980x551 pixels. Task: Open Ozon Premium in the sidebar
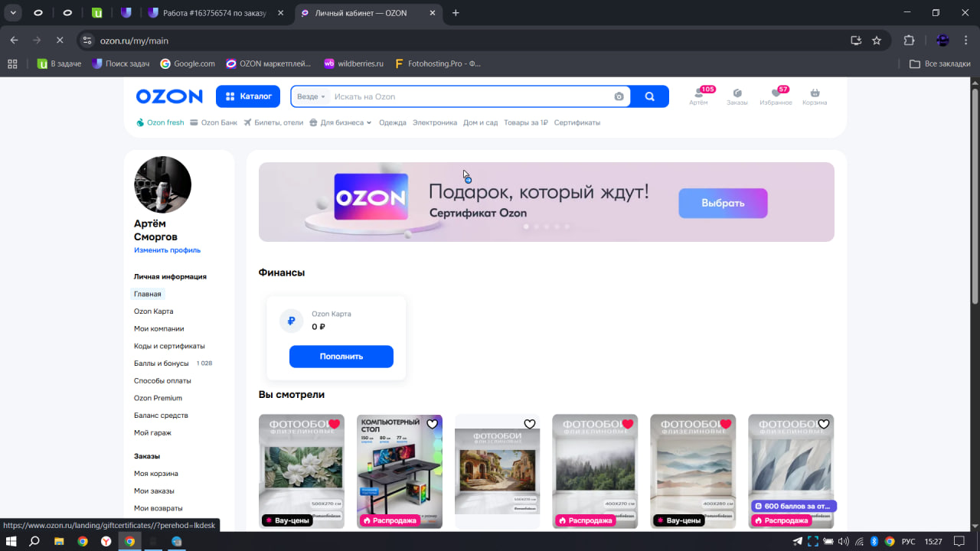tap(158, 398)
